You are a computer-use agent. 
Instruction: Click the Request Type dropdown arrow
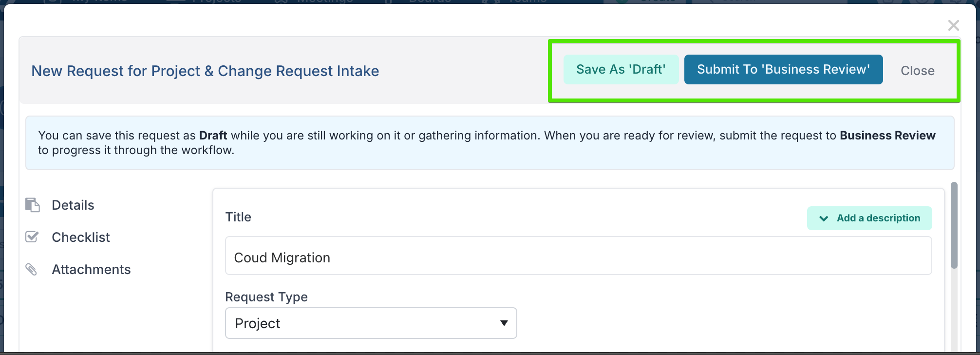504,323
